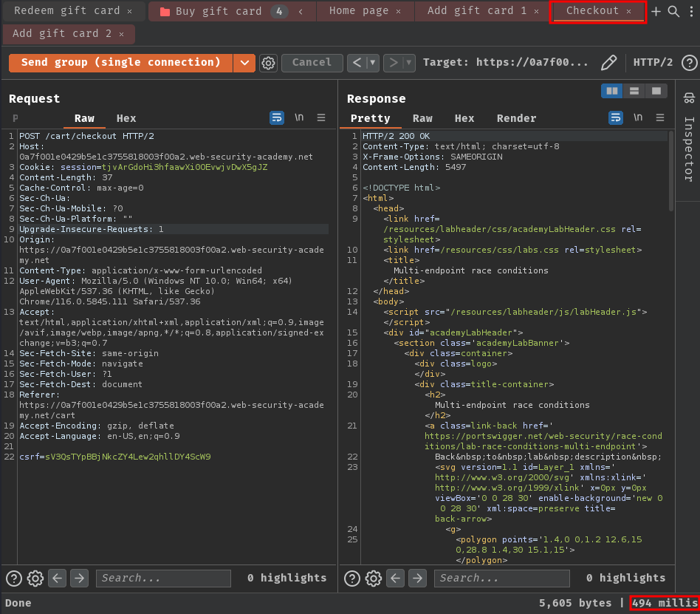Open the Redeem gift card tab

pyautogui.click(x=67, y=11)
